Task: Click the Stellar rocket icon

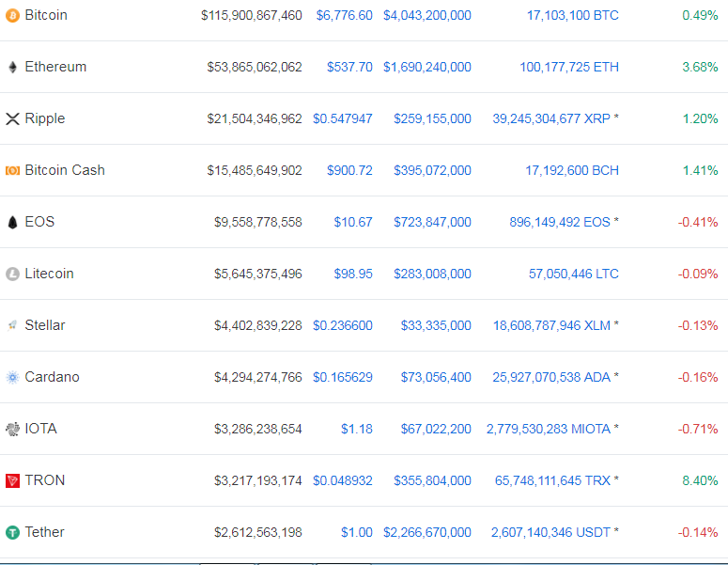Action: 12,325
